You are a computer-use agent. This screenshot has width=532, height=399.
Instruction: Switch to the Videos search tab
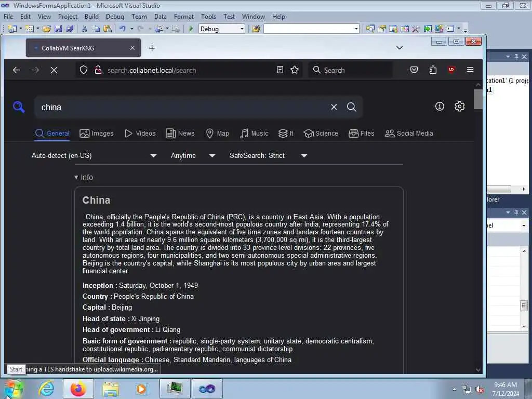pos(140,134)
